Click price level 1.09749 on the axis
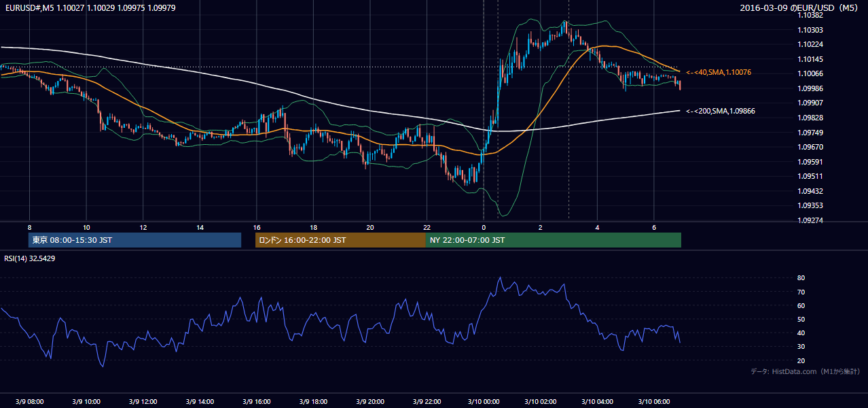The height and width of the screenshot is (408, 868). pyautogui.click(x=811, y=133)
